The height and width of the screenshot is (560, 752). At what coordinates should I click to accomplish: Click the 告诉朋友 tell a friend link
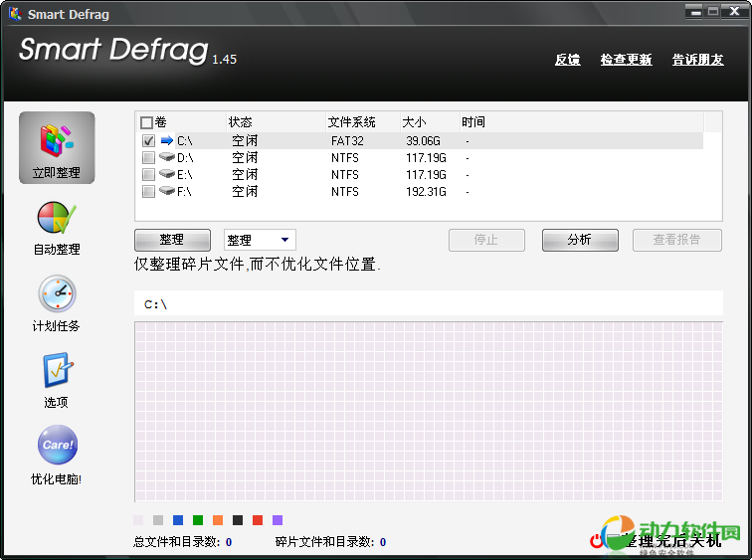pyautogui.click(x=697, y=60)
